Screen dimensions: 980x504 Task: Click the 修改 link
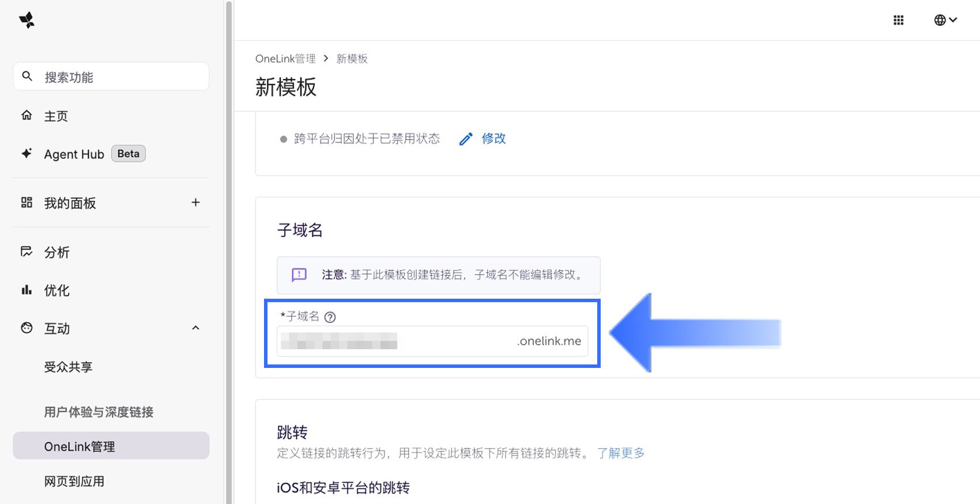point(493,138)
